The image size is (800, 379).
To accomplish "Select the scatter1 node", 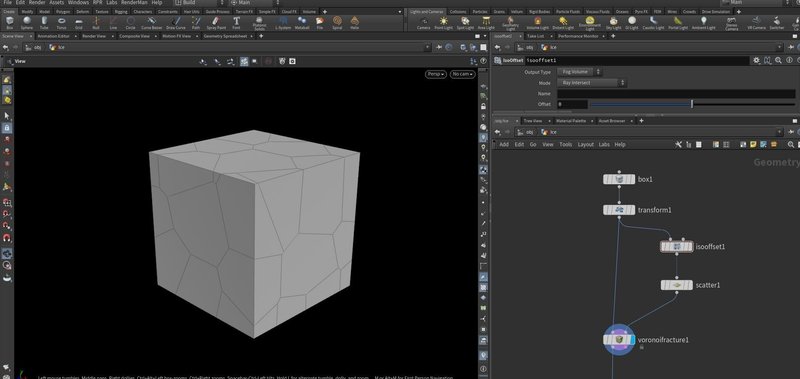I will pyautogui.click(x=677, y=285).
